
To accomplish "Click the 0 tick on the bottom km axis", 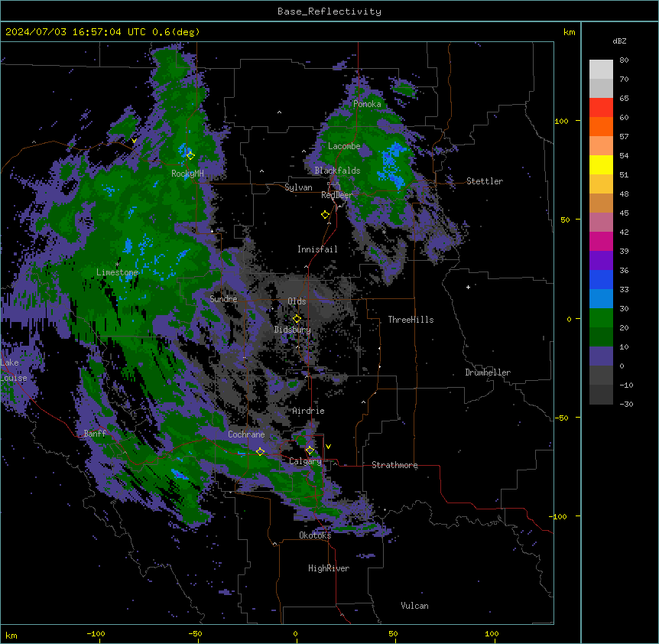I will pyautogui.click(x=295, y=633).
